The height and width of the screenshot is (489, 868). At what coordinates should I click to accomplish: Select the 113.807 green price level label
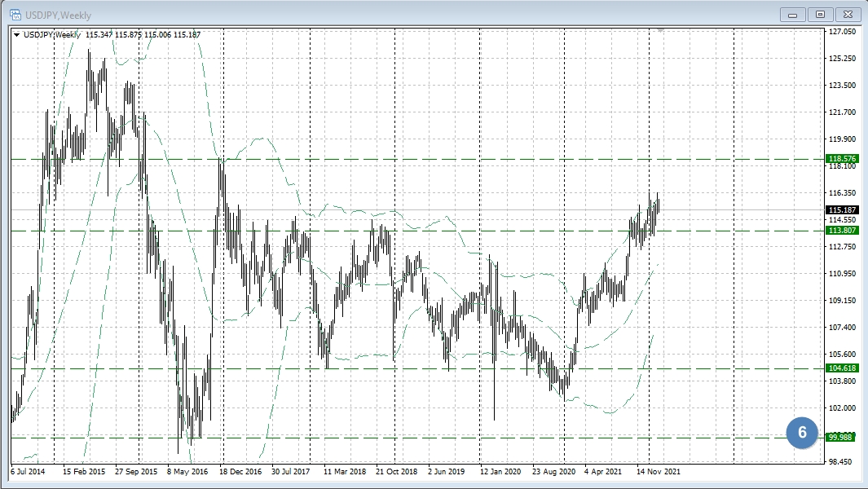coord(842,231)
